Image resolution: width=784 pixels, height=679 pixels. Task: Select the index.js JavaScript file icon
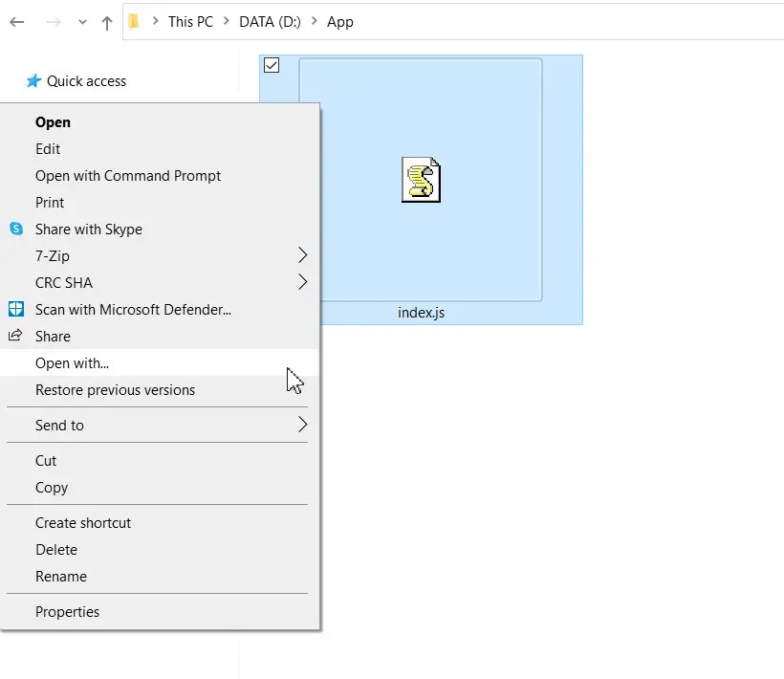(421, 180)
